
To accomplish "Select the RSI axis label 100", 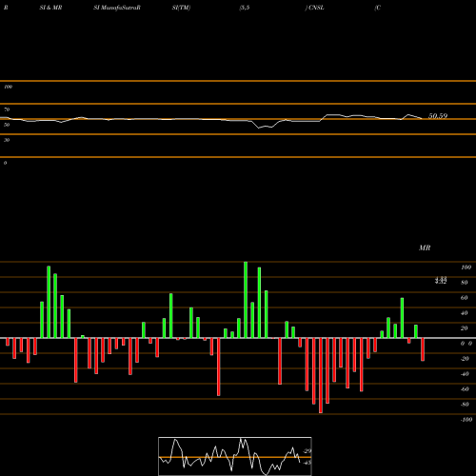I will tap(8, 87).
